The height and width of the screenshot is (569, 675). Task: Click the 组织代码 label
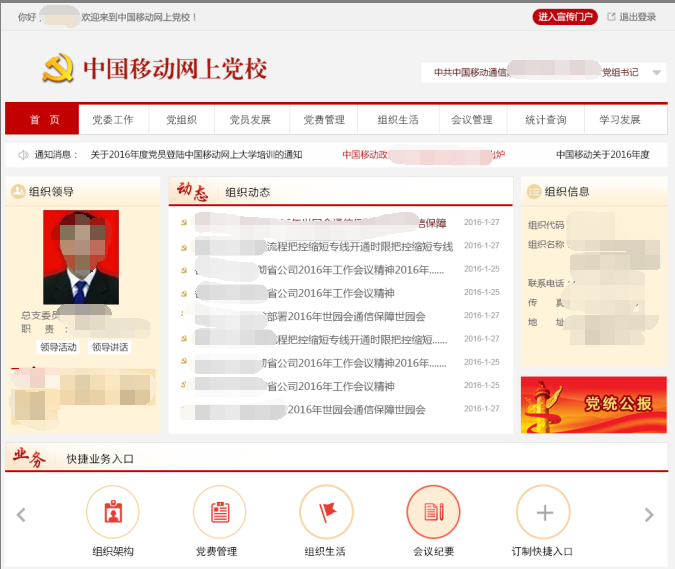pos(546,225)
